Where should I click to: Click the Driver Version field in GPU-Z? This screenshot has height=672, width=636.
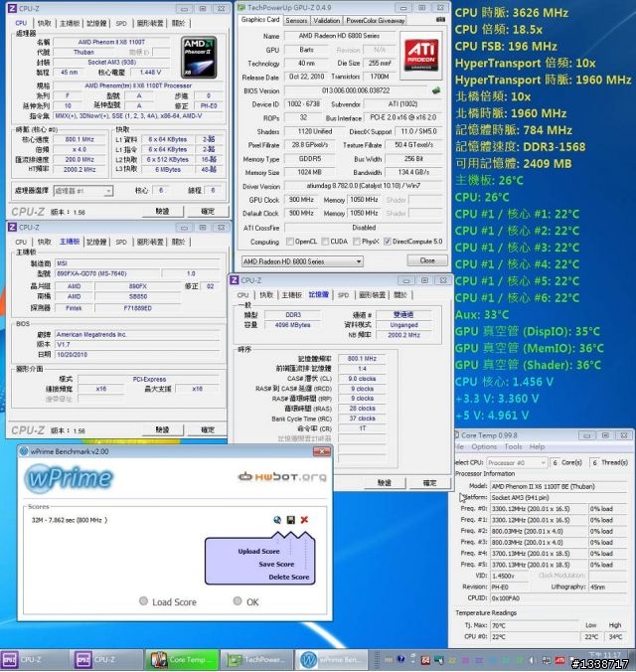click(363, 186)
